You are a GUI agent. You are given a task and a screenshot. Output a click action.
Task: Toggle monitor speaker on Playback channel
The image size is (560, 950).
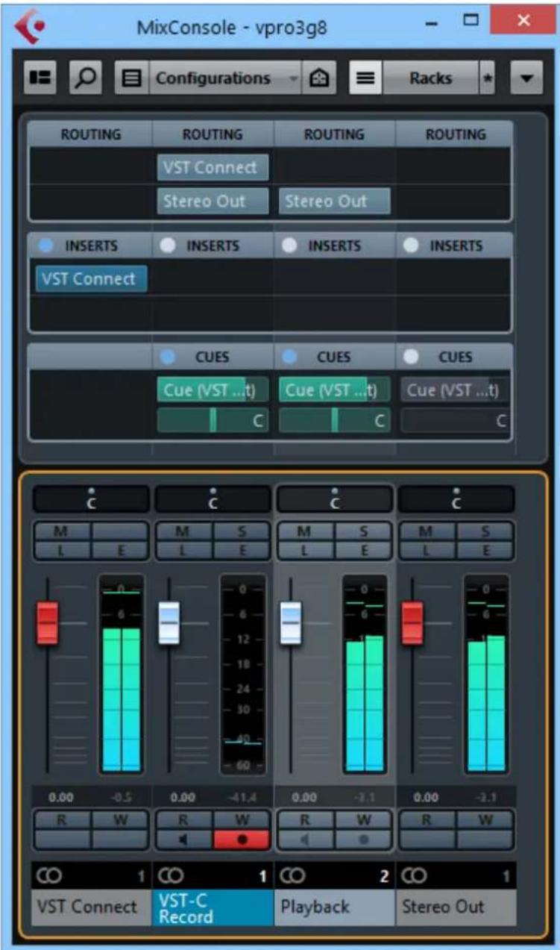[305, 839]
